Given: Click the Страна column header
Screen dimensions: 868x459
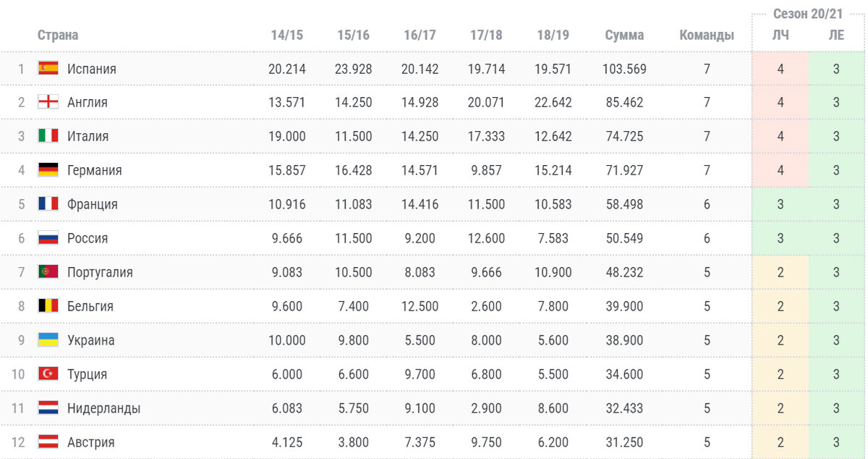Looking at the screenshot, I should [x=58, y=35].
